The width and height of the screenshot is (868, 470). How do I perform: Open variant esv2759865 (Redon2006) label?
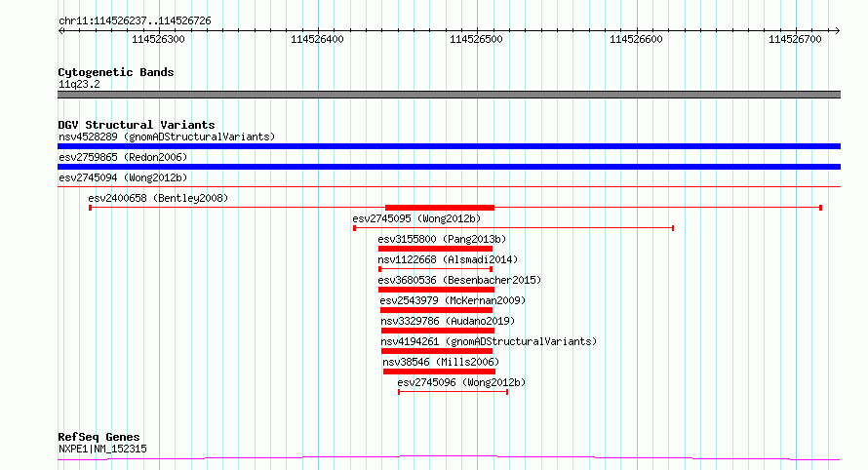pyautogui.click(x=123, y=157)
